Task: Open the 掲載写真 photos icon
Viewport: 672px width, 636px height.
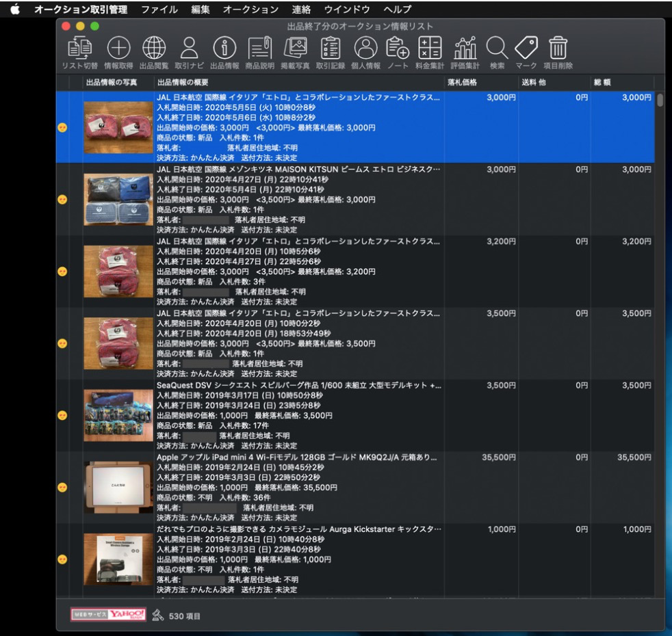Action: coord(296,48)
